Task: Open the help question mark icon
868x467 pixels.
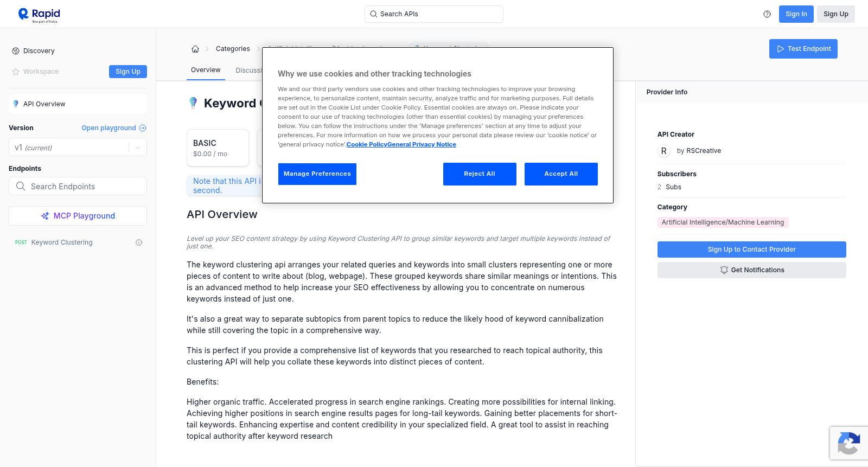Action: (767, 14)
